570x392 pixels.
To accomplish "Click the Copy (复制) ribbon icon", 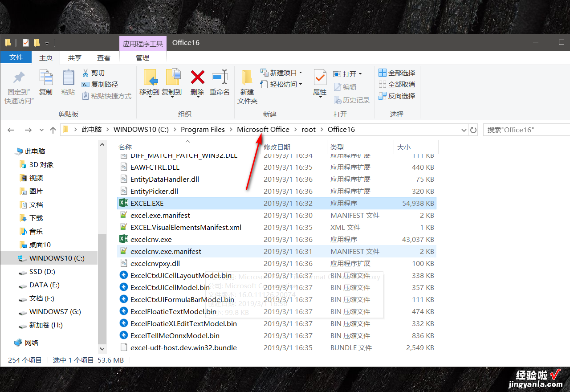I will 46,78.
